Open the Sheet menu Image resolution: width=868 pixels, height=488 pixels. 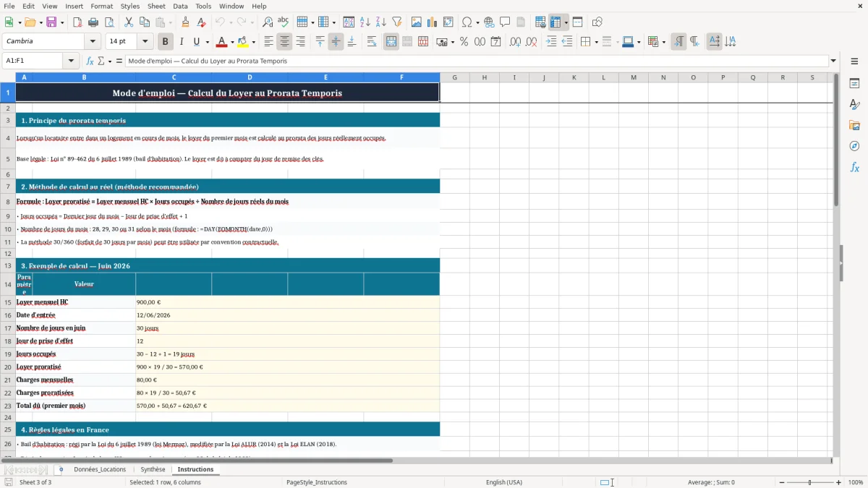(x=156, y=6)
